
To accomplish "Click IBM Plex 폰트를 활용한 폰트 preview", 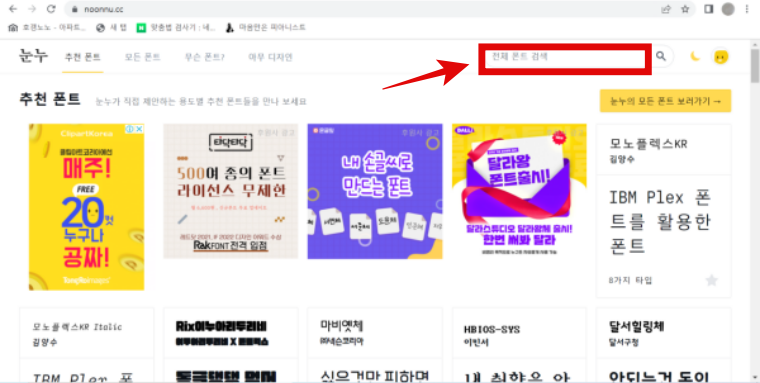I will (660, 223).
